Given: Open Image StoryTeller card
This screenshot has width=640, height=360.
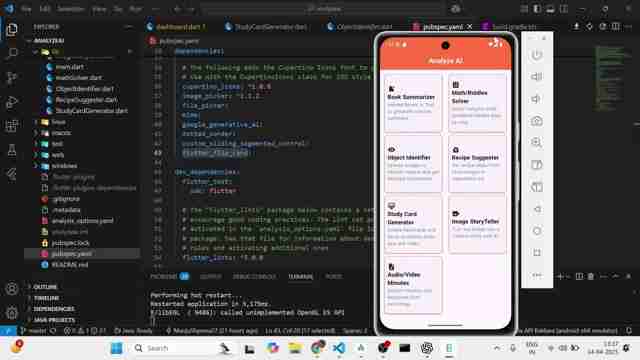Looking at the screenshot, I should click(477, 224).
